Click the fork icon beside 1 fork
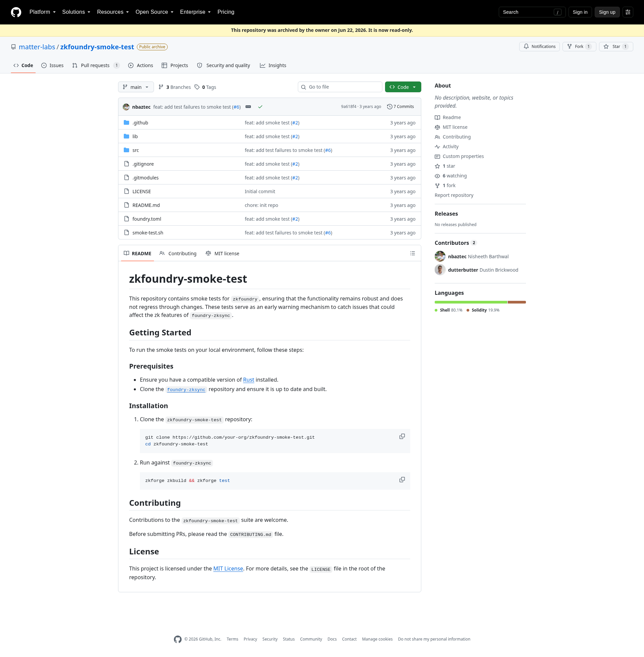Image resolution: width=644 pixels, height=657 pixels. click(437, 186)
